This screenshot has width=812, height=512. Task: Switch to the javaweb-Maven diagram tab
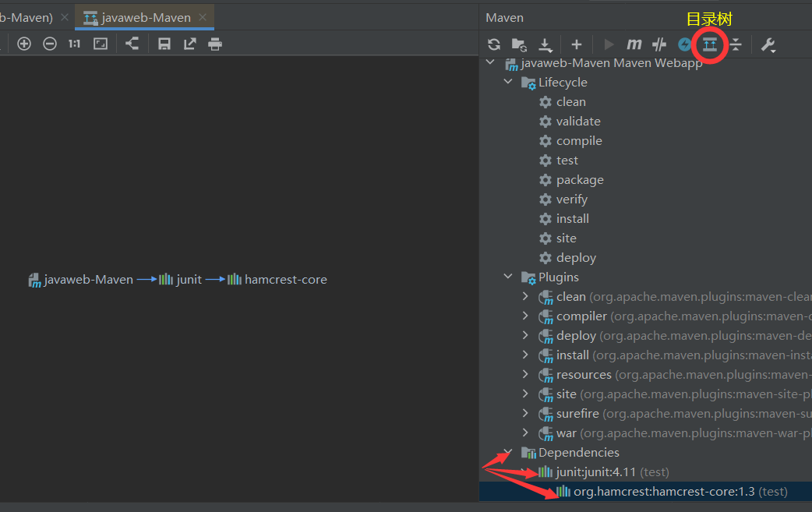[146, 17]
